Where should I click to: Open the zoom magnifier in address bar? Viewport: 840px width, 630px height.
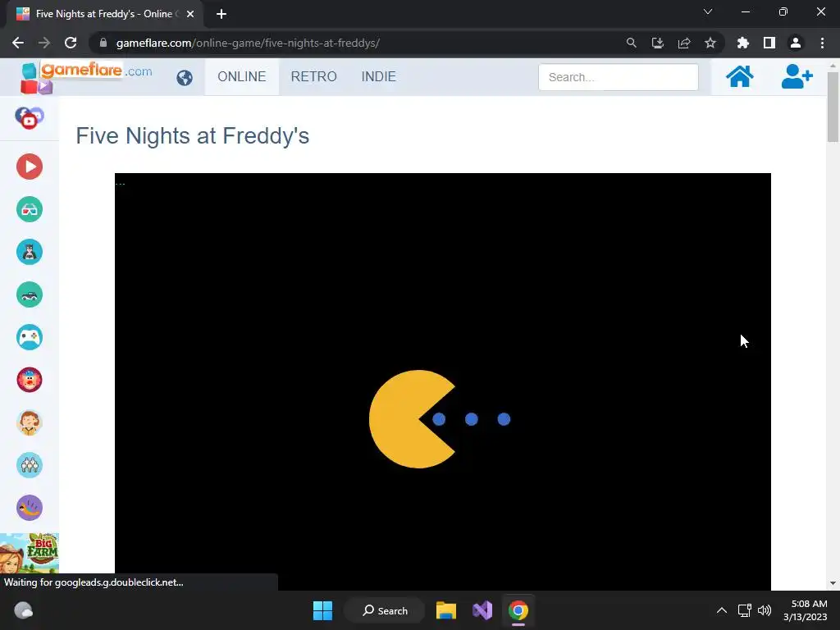coord(631,43)
